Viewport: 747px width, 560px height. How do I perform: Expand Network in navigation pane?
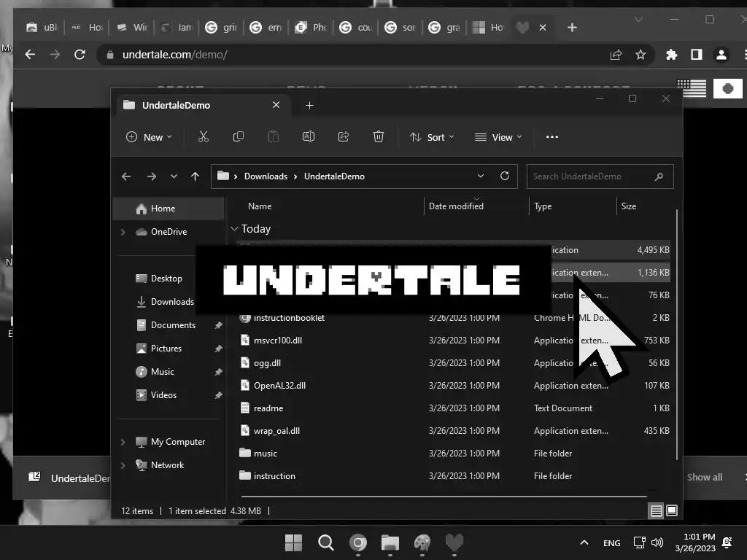pyautogui.click(x=123, y=465)
